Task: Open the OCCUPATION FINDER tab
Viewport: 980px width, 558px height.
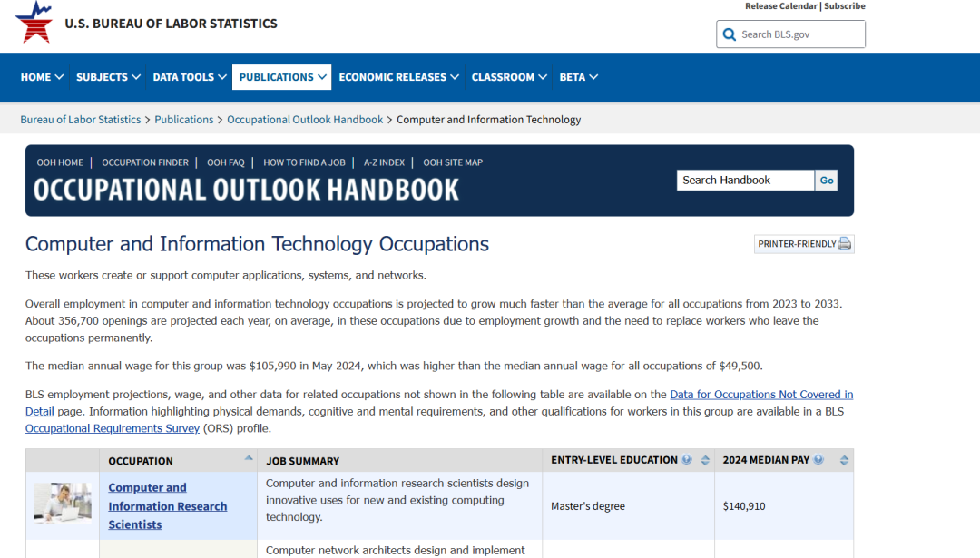Action: click(145, 162)
